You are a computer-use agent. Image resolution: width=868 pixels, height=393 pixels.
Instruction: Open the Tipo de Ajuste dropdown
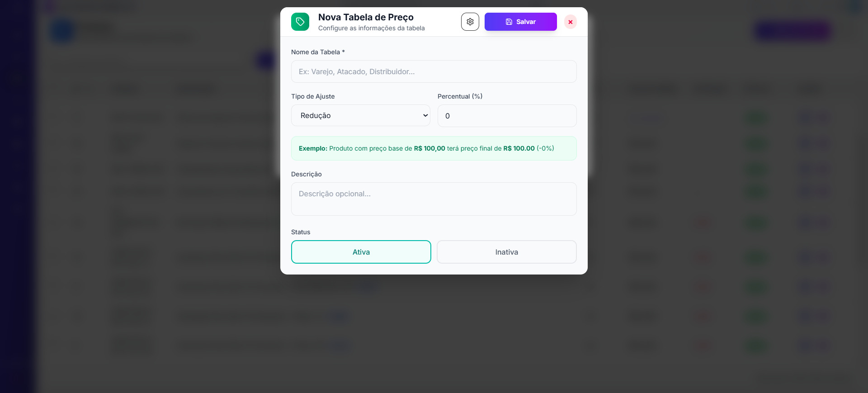(361, 115)
